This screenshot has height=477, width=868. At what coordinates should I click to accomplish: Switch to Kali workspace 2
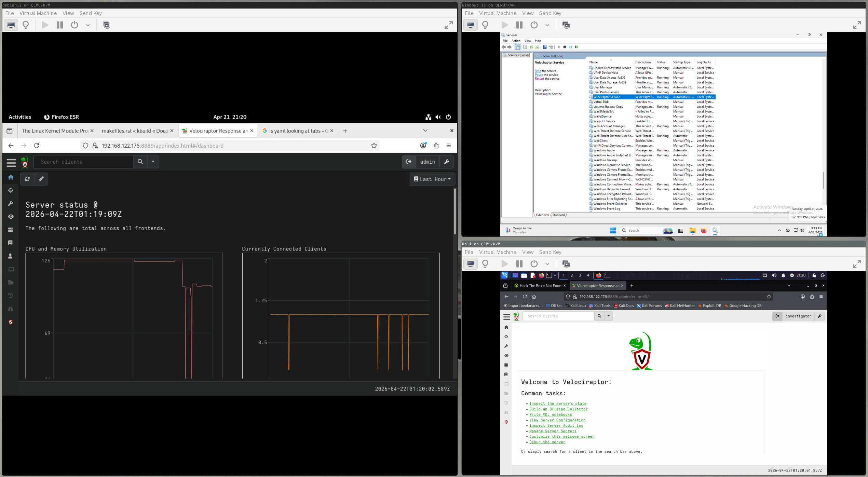572,275
